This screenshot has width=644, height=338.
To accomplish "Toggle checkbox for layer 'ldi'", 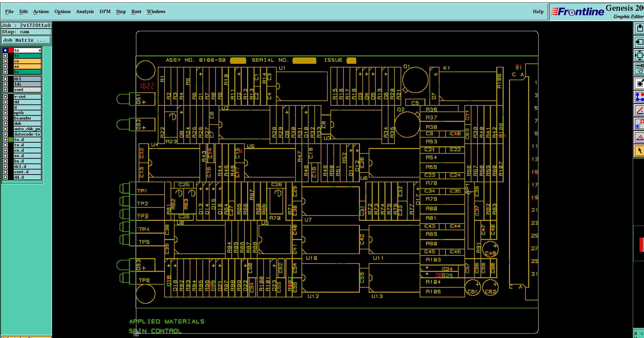I will coord(5,84).
